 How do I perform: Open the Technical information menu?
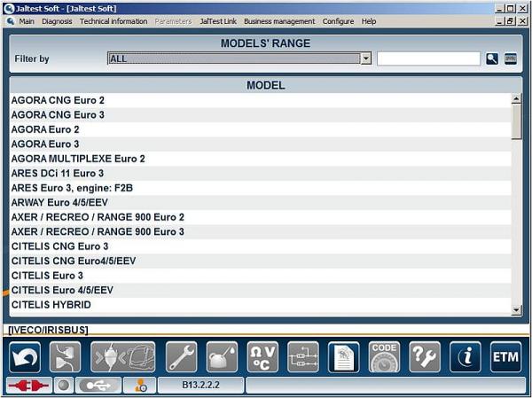pos(113,21)
